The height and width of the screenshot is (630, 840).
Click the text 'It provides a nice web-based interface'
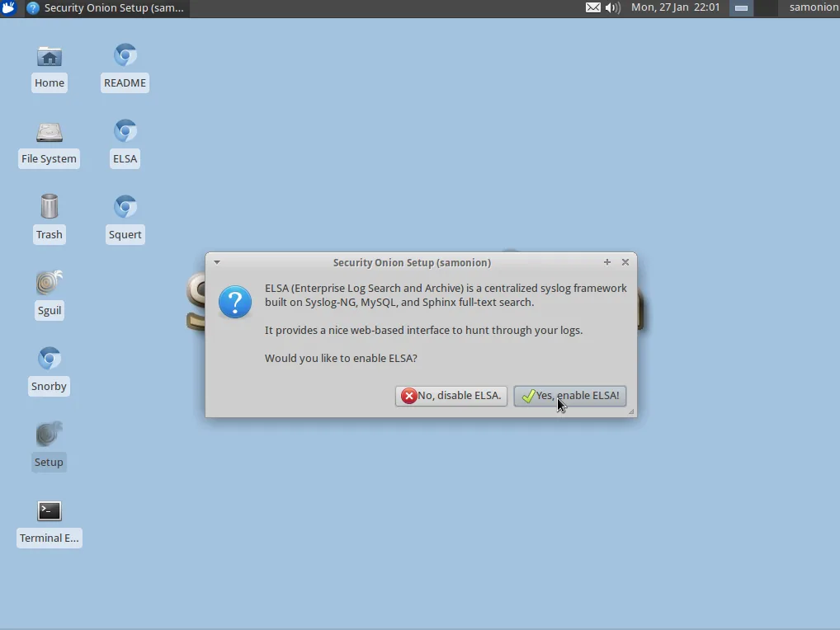point(364,330)
